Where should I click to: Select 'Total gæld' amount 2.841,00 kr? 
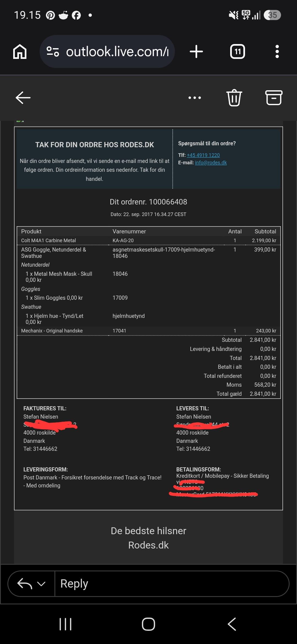[263, 394]
